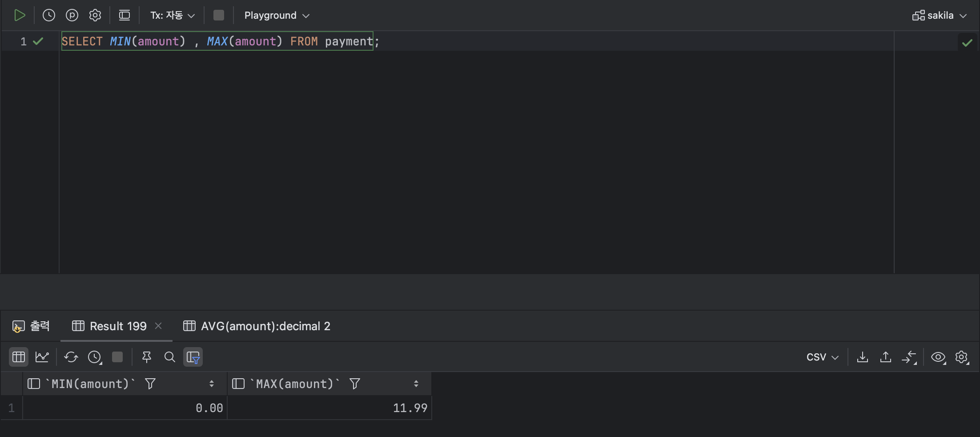Viewport: 980px width, 437px height.
Task: Open the CSV export format dropdown
Action: coord(823,357)
